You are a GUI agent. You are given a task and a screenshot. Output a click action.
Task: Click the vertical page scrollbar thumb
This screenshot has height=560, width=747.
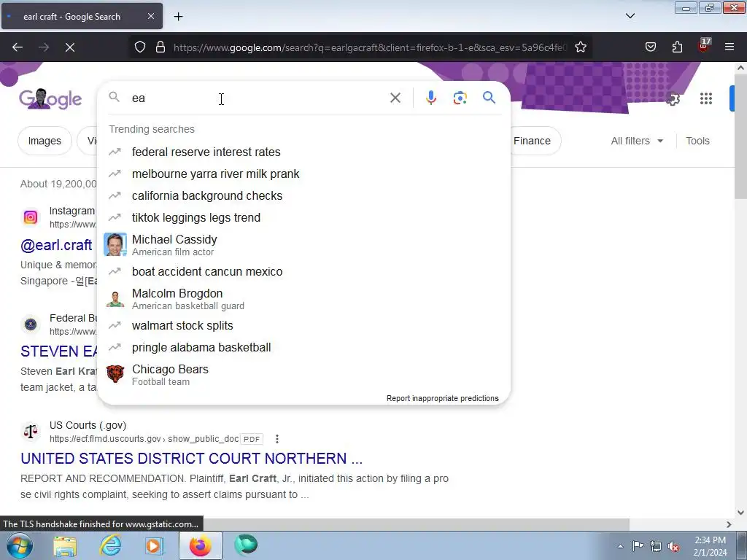pos(740,136)
